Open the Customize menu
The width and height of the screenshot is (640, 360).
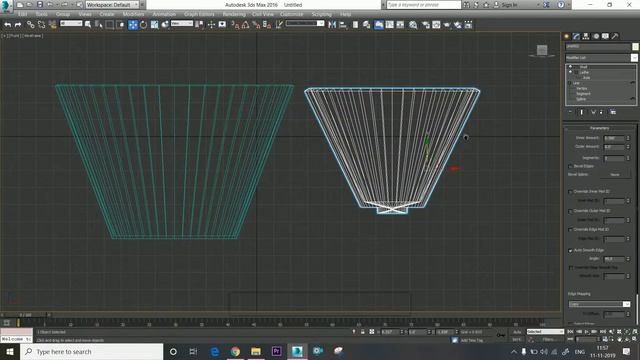[x=291, y=14]
